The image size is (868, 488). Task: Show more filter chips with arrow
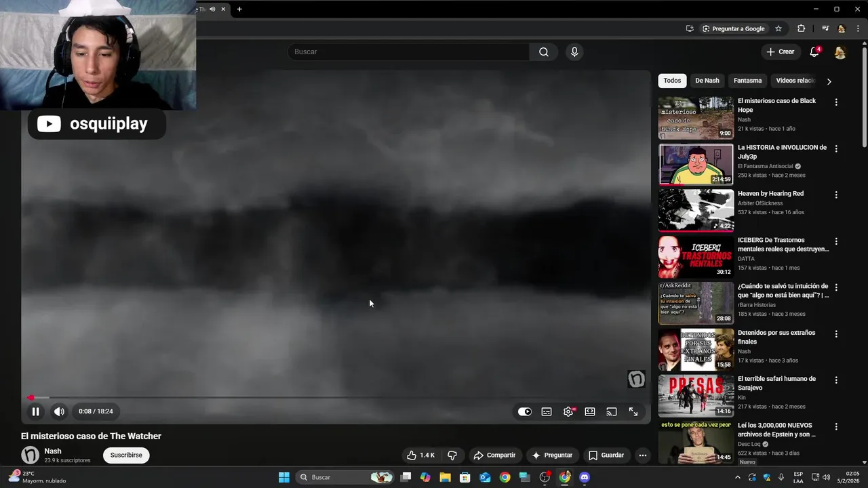click(829, 81)
